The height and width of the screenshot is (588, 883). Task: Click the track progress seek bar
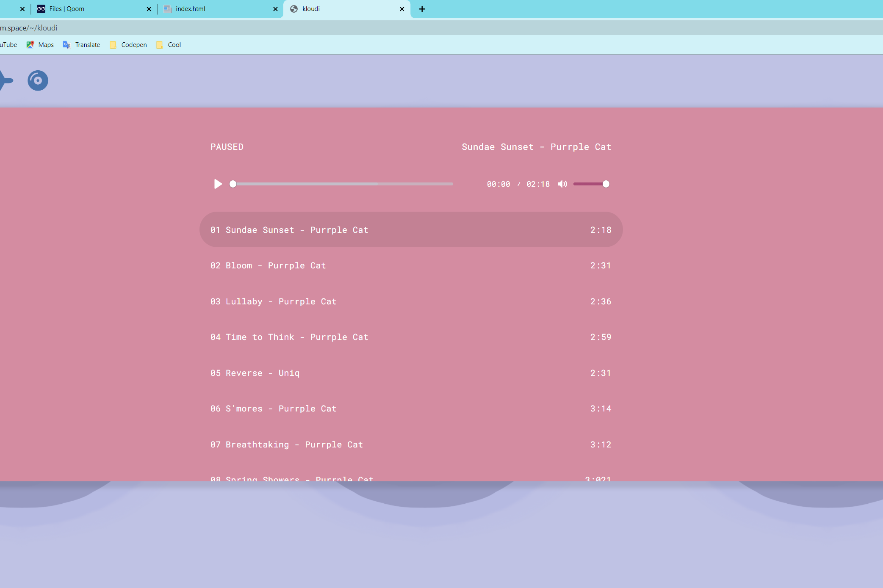pyautogui.click(x=342, y=184)
